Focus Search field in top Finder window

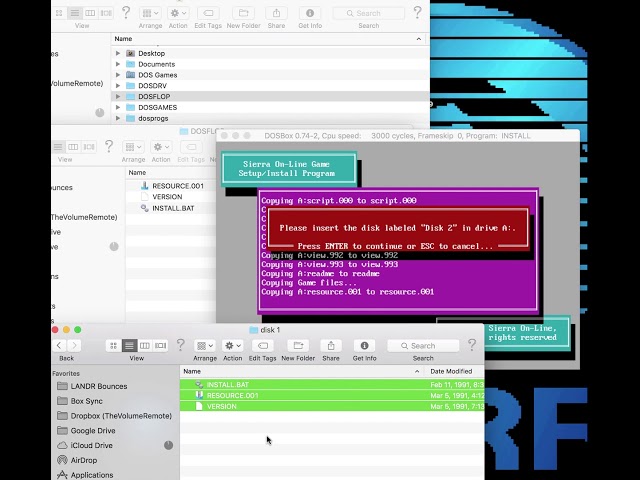click(x=369, y=13)
